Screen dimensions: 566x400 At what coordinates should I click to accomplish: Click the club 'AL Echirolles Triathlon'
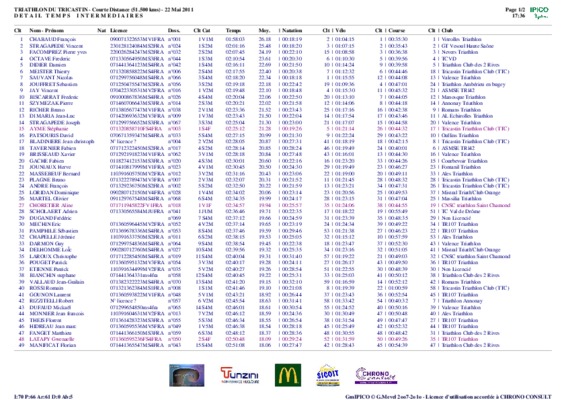click(x=467, y=116)
